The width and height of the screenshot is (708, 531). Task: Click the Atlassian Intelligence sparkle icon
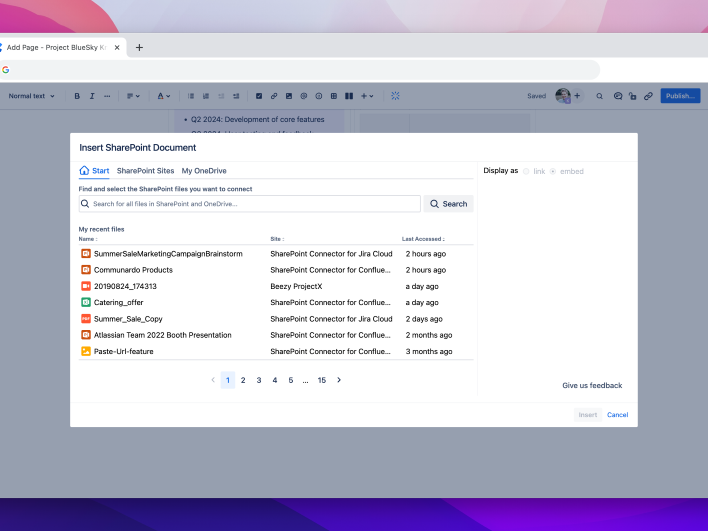point(395,96)
